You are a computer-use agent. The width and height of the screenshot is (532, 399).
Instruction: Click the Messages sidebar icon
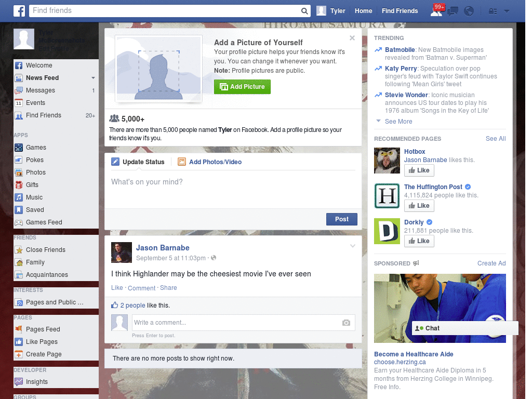pos(19,90)
